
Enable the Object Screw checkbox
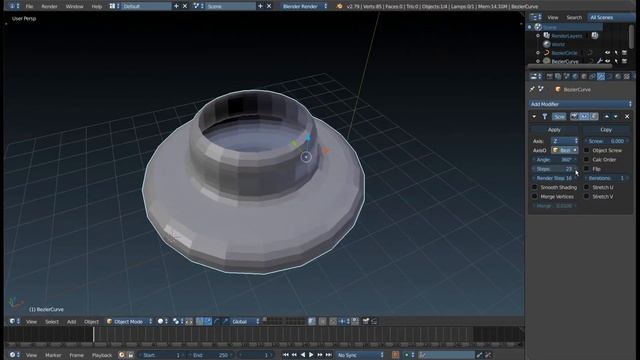tap(587, 150)
